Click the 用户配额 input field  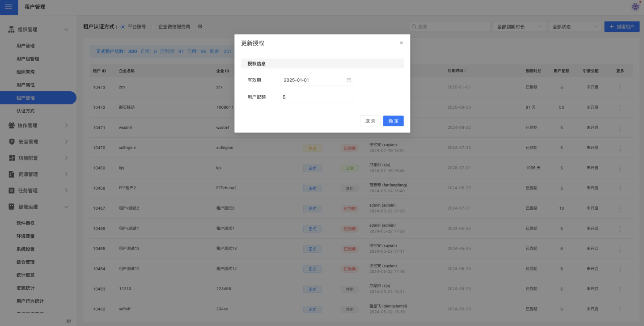pos(317,97)
